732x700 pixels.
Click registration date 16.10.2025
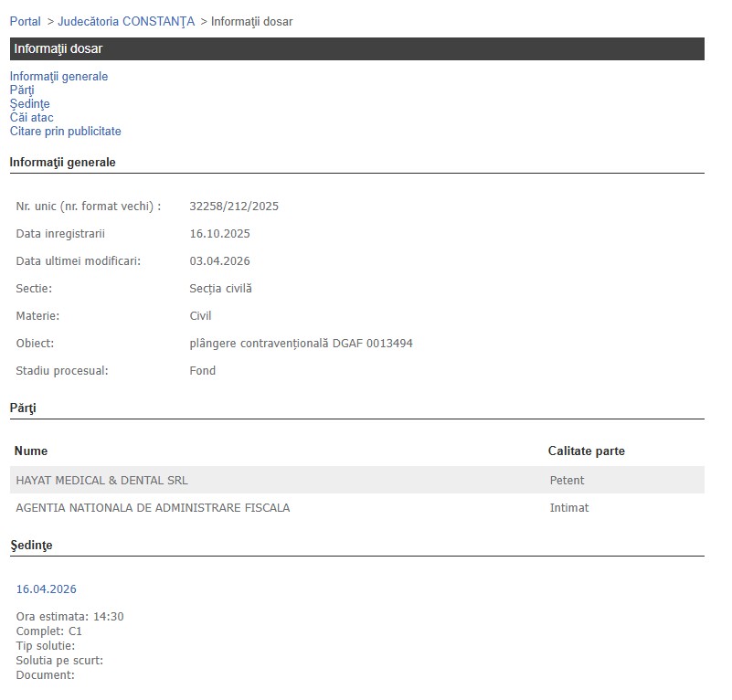(219, 234)
